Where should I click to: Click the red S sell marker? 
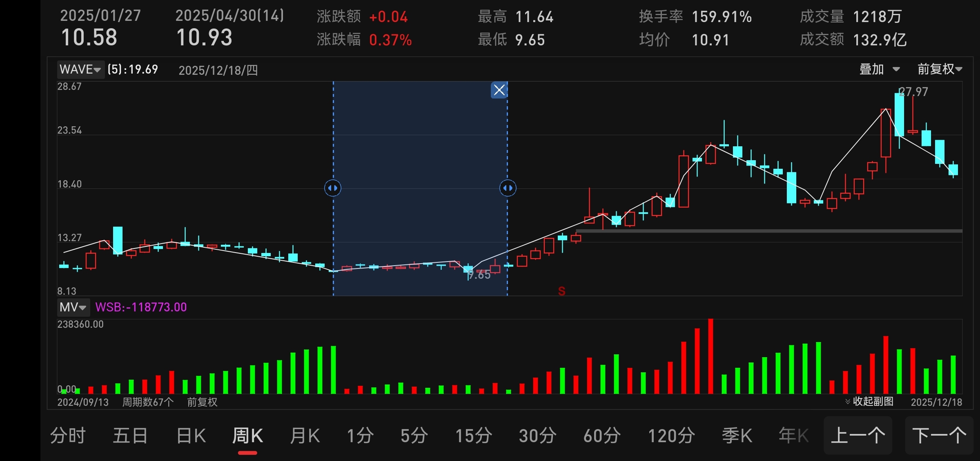click(x=561, y=291)
